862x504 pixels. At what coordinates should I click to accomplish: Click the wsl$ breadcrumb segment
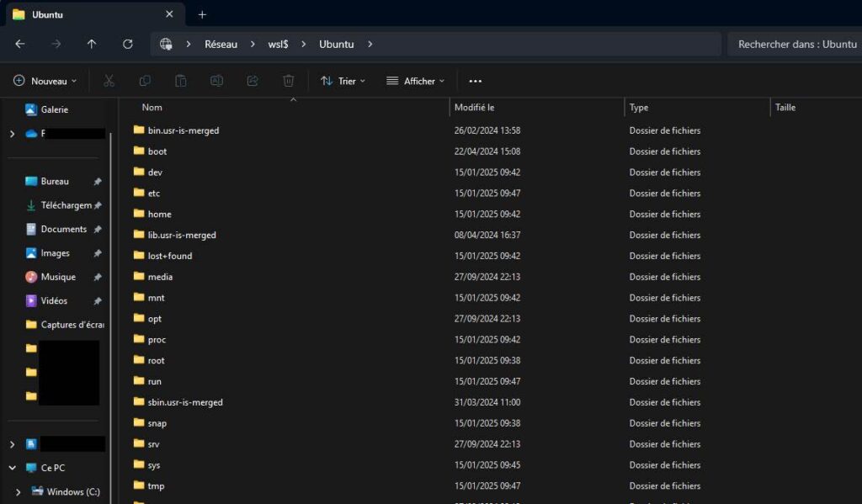point(278,44)
